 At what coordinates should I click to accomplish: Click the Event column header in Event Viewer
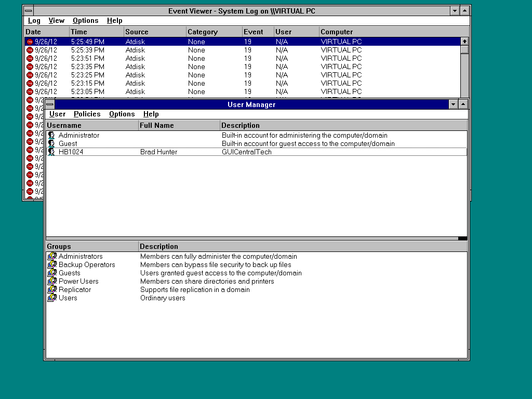click(258, 32)
